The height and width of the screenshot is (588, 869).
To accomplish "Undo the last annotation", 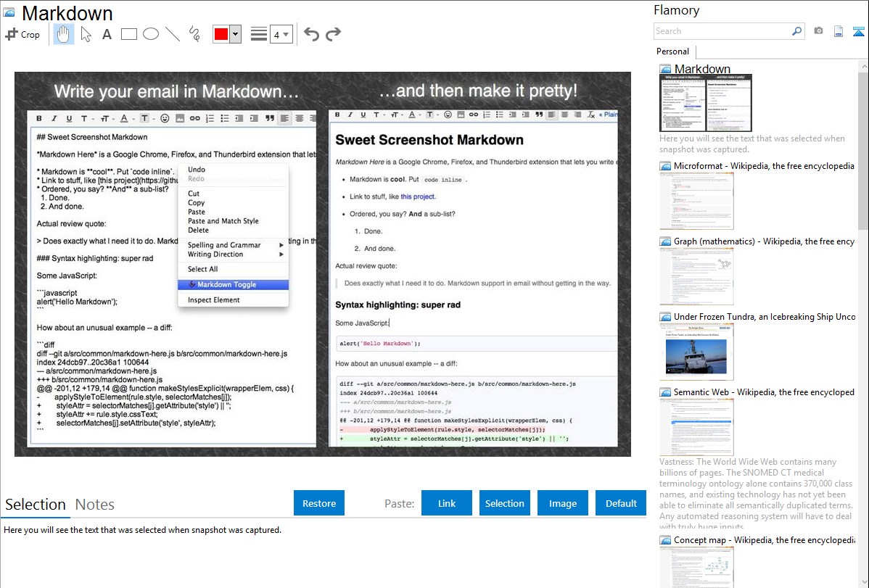I will pos(311,34).
